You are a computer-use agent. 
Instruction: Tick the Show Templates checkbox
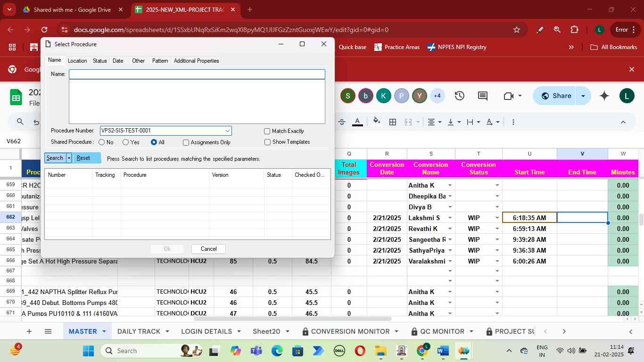click(x=267, y=142)
